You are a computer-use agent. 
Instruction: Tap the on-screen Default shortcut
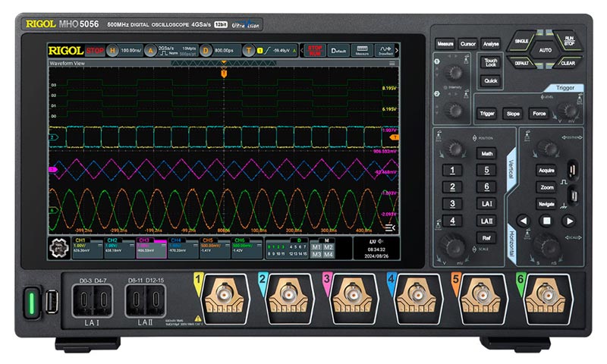(338, 50)
